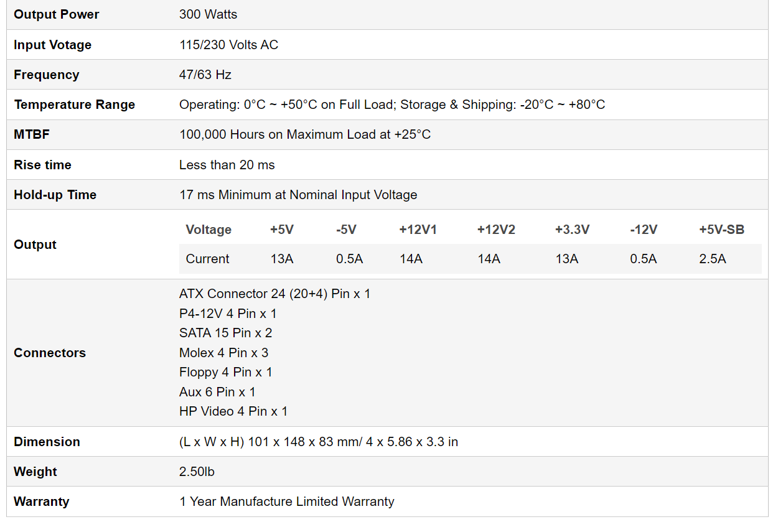The image size is (778, 532).
Task: Click the Less than 20 ms value
Action: [227, 165]
